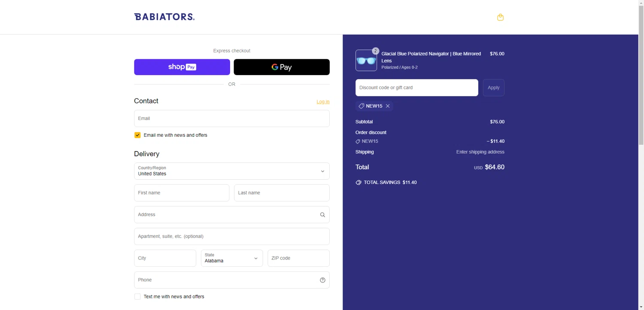644x310 pixels.
Task: Uncheck Email me with news and offers
Action: [x=137, y=135]
